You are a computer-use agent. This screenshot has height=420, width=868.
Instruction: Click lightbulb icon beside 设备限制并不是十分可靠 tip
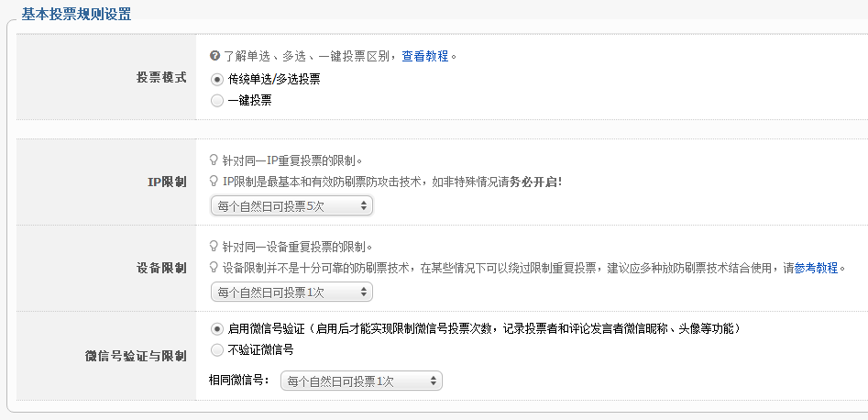click(x=214, y=268)
